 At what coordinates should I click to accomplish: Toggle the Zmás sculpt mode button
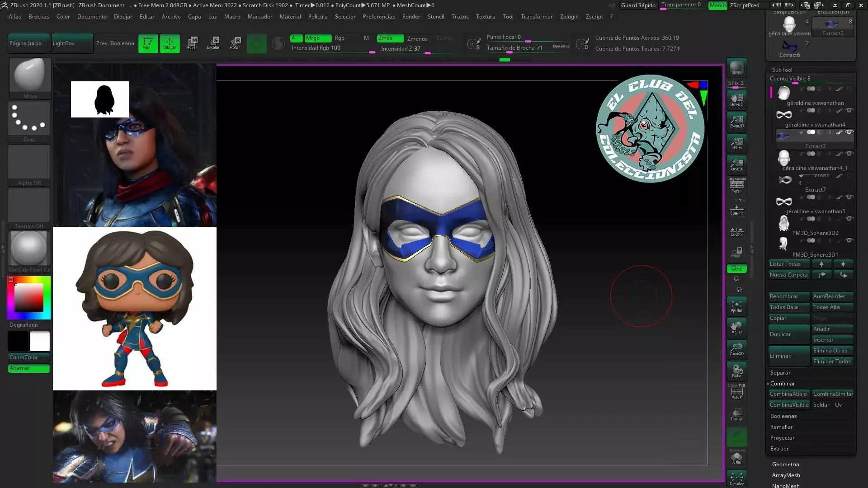click(390, 38)
